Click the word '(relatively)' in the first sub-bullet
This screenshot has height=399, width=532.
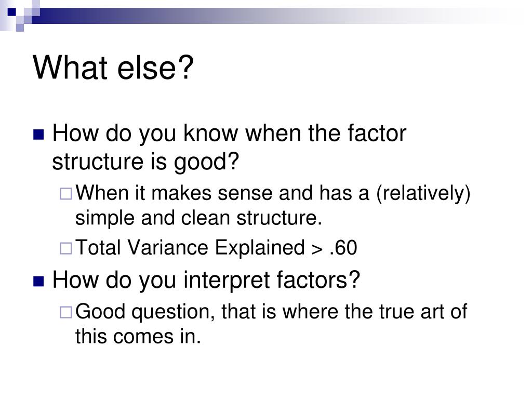(x=423, y=193)
